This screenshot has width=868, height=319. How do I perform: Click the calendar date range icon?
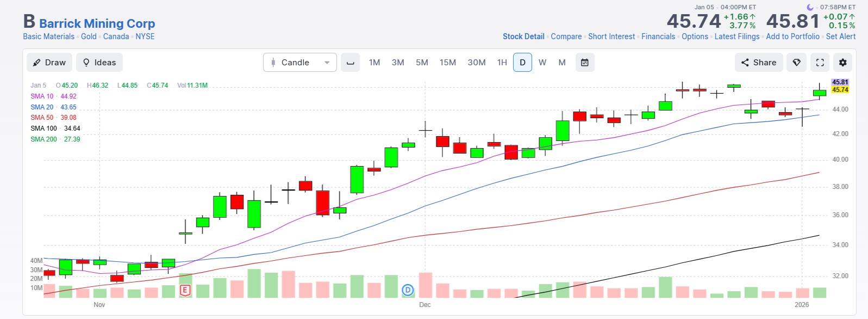[x=584, y=63]
